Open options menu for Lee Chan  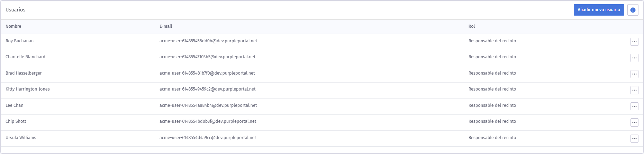[x=634, y=106]
